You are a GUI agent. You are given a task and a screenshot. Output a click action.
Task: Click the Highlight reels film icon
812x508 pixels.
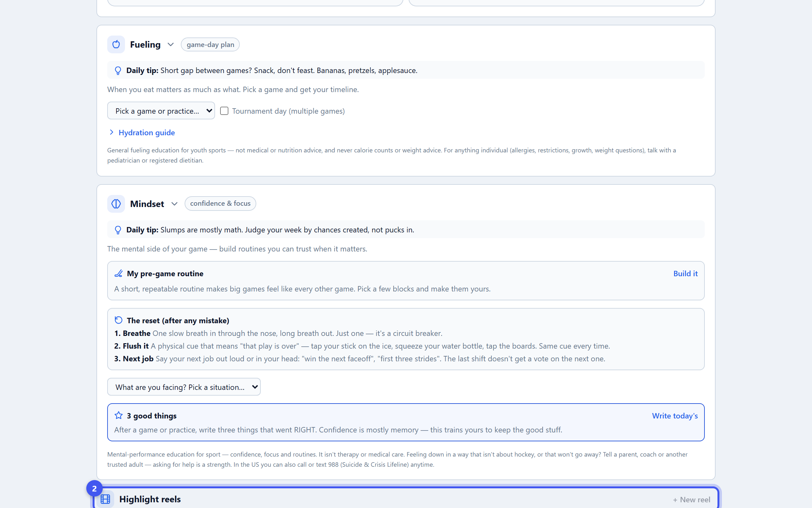point(105,499)
